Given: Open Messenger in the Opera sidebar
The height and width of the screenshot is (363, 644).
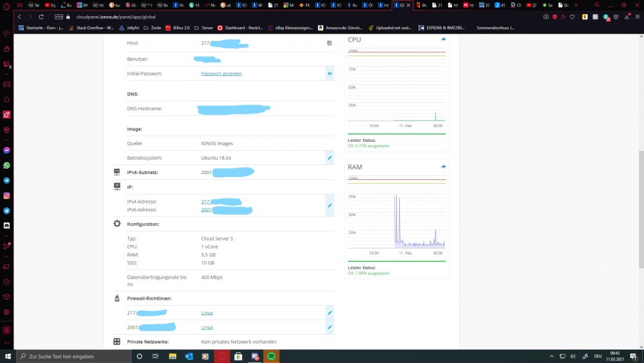Looking at the screenshot, I should pos(6,150).
